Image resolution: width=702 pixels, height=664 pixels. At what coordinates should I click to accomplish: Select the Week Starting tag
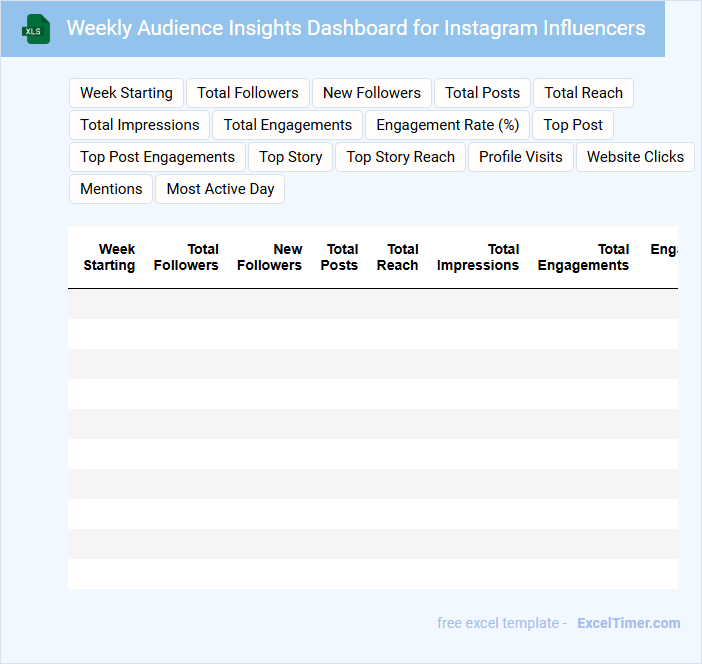(126, 93)
